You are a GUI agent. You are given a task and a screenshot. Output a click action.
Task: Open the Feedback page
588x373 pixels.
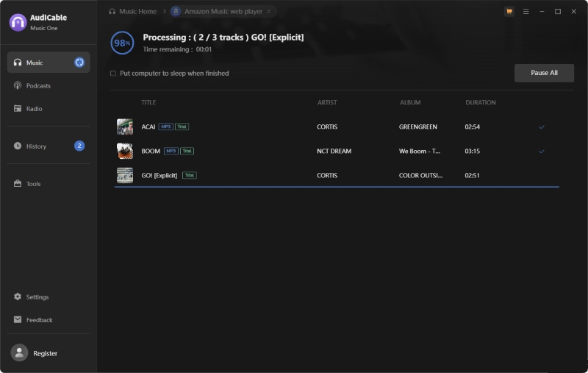[x=49, y=320]
